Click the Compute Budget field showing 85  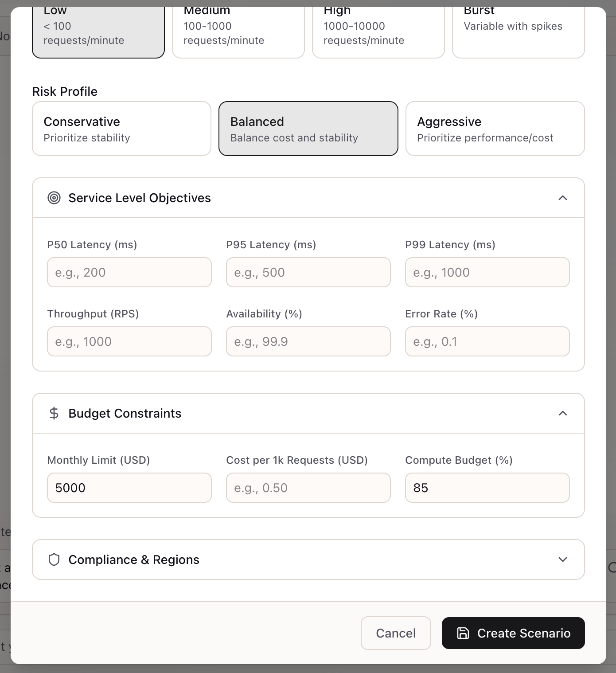487,488
